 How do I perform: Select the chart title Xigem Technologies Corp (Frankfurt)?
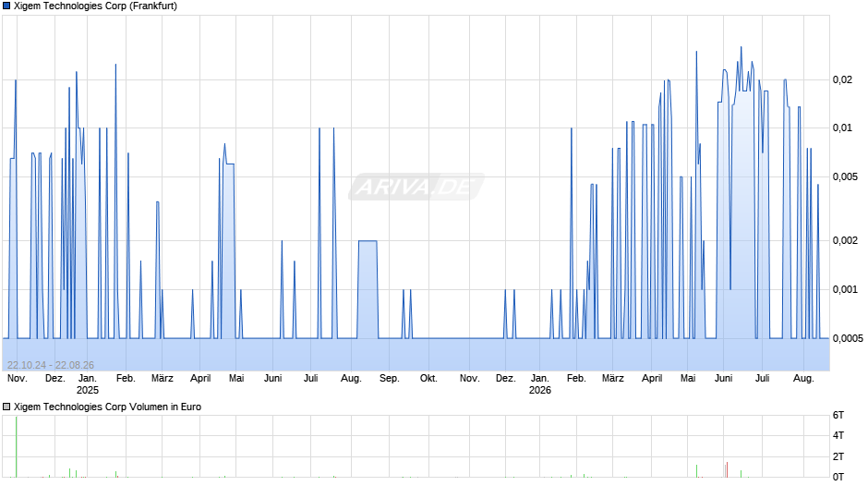coord(95,6)
